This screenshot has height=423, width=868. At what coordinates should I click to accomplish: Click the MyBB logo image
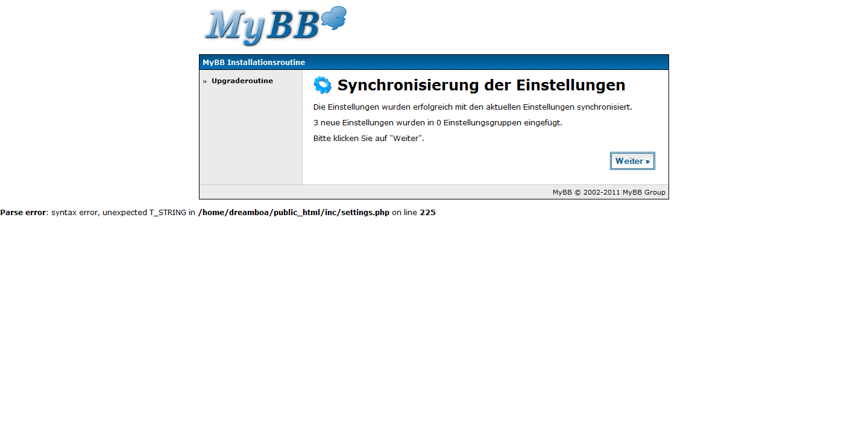pyautogui.click(x=275, y=26)
